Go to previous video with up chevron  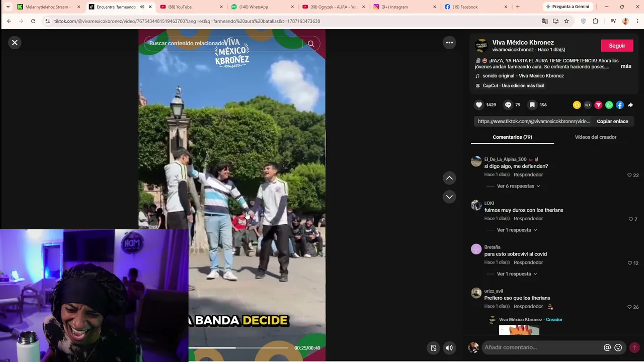coord(449,178)
